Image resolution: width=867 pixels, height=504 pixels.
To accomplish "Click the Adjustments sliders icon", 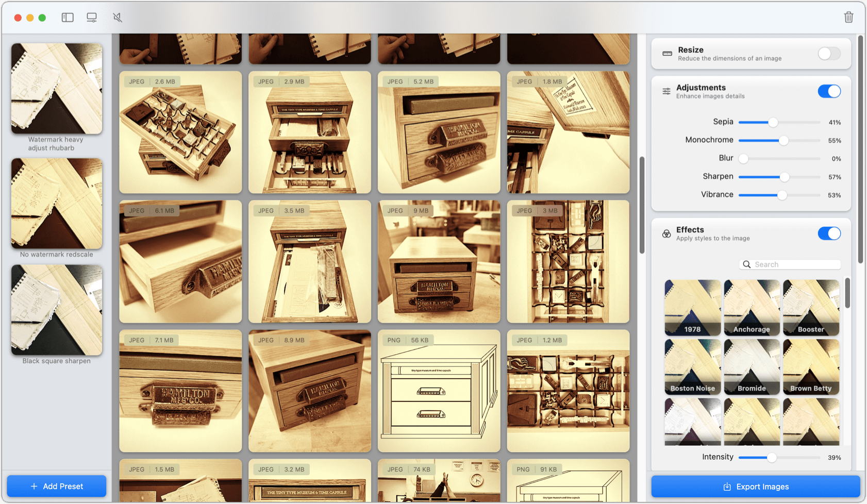I will (666, 91).
